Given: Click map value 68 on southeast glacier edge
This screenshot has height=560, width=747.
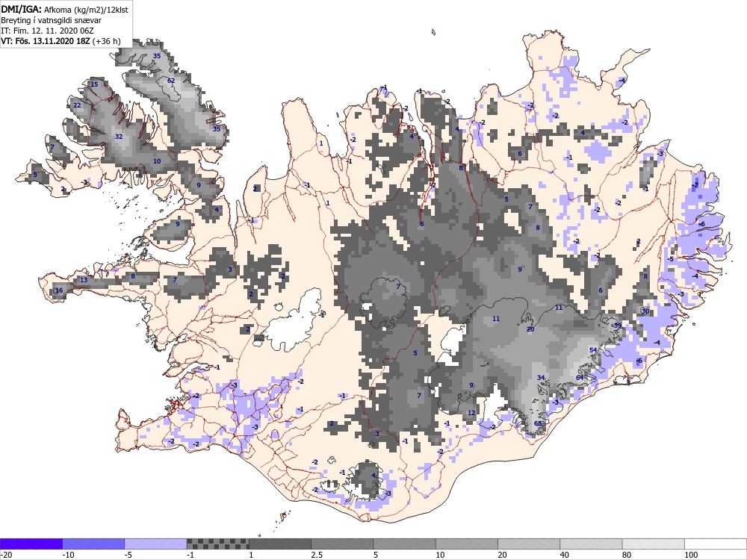Looking at the screenshot, I should tap(538, 423).
